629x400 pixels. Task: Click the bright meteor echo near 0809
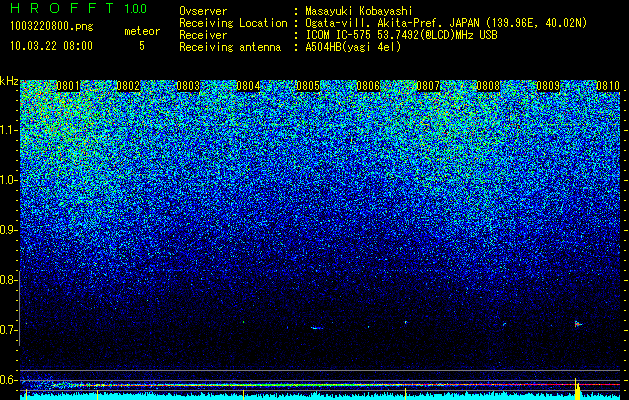pos(578,324)
